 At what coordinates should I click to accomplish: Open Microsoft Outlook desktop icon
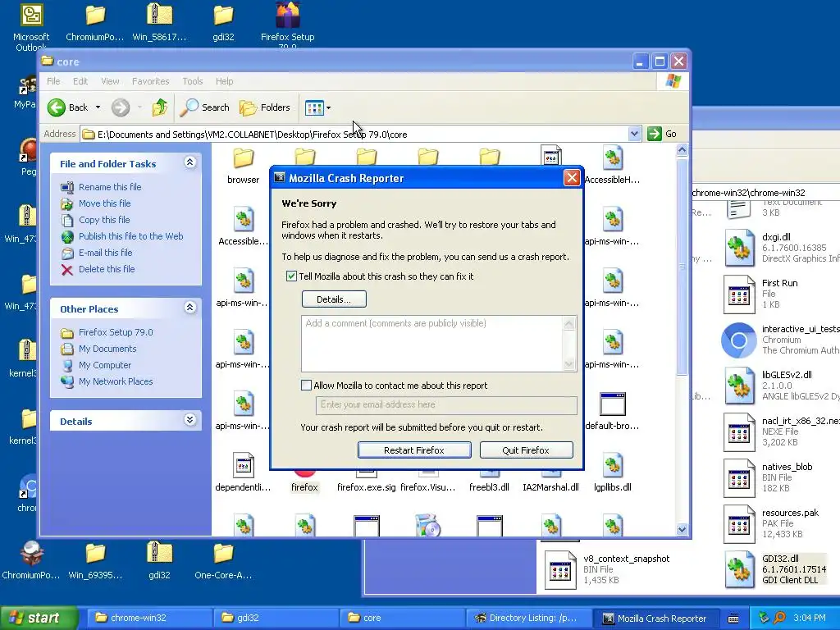pos(32,15)
